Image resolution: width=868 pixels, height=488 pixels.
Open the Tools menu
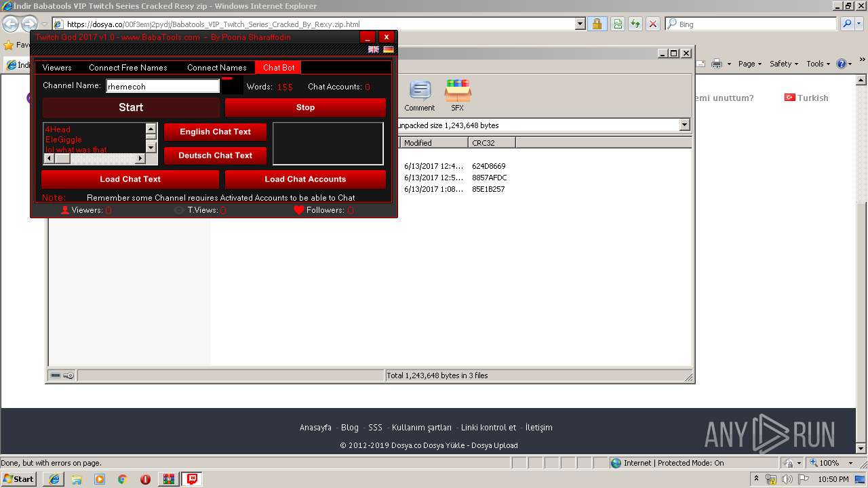coord(818,64)
